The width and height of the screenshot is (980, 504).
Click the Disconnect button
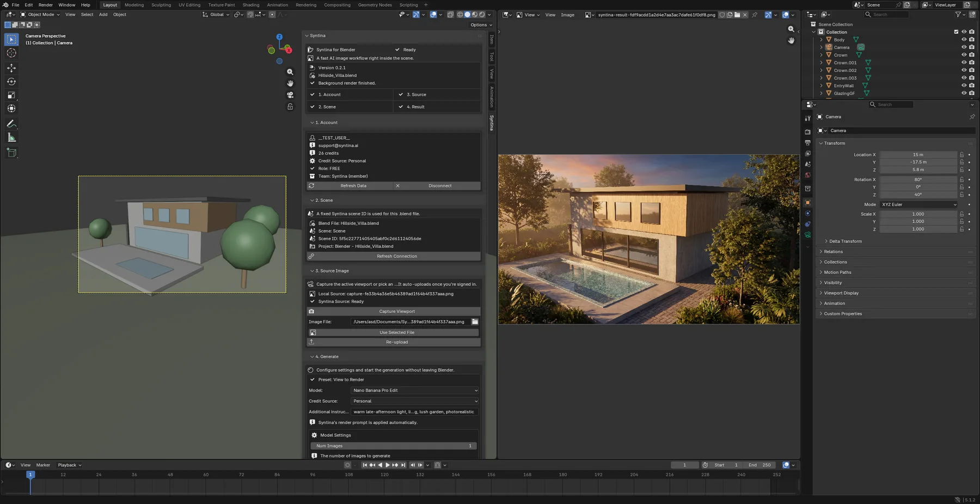437,186
